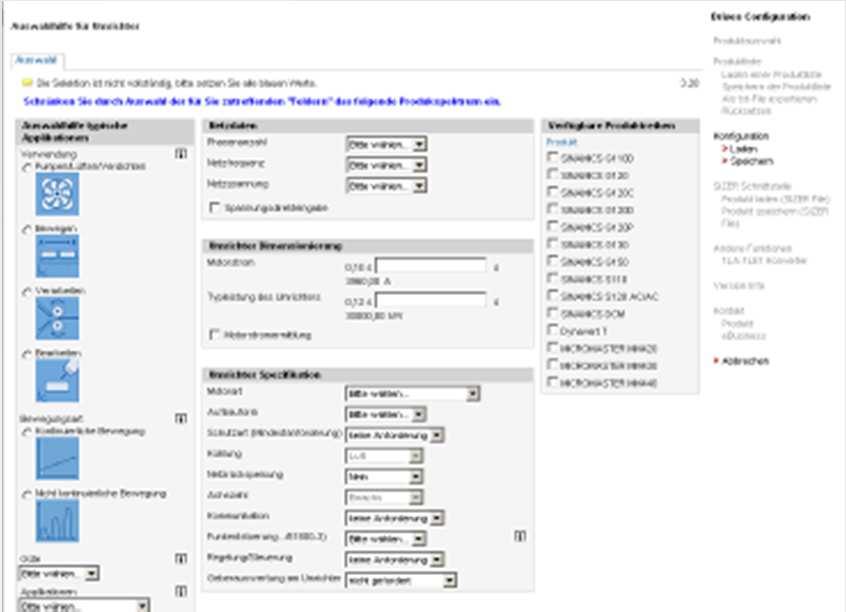Switch to the Auswahl tab
This screenshot has height=612, width=846.
point(37,60)
